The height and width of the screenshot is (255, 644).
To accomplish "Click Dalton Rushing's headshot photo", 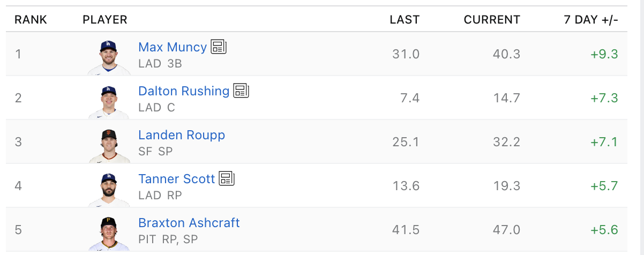I will coord(109,101).
